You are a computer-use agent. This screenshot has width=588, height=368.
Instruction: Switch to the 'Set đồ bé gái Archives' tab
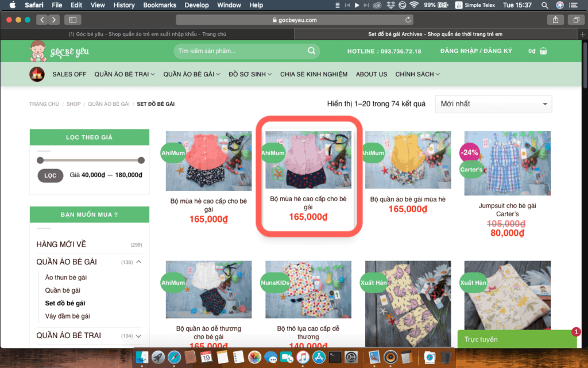[439, 34]
